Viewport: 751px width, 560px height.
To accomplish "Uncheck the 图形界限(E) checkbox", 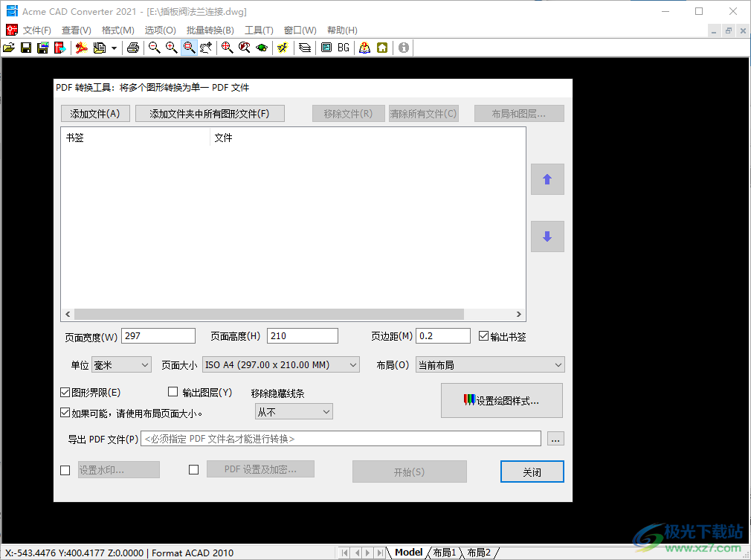I will 65,393.
